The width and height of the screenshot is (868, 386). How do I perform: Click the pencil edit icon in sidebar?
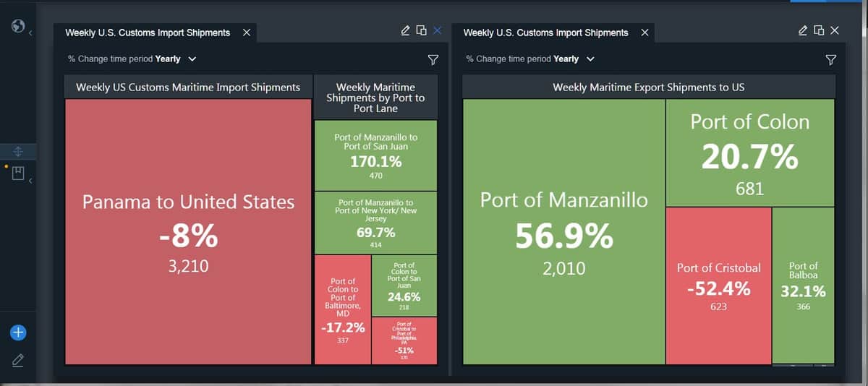(x=19, y=360)
